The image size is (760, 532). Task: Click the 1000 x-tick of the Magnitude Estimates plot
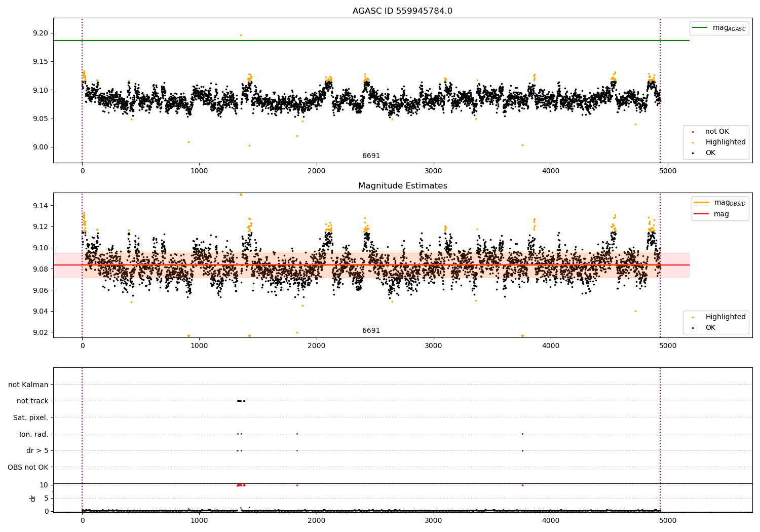coord(199,346)
